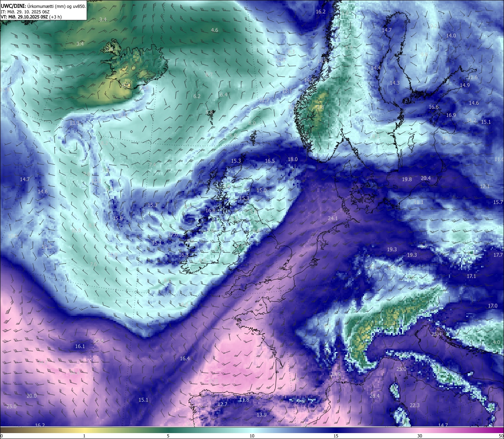Click the 16.6 value near the Gulf of Finland
Image resolution: width=504 pixels, height=439 pixels.
click(x=434, y=107)
